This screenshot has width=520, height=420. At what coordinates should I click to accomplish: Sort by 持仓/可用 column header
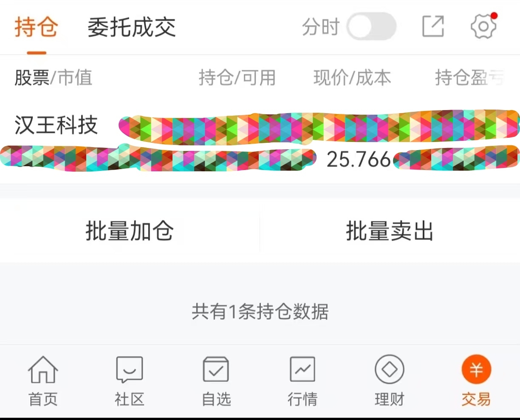(x=237, y=78)
